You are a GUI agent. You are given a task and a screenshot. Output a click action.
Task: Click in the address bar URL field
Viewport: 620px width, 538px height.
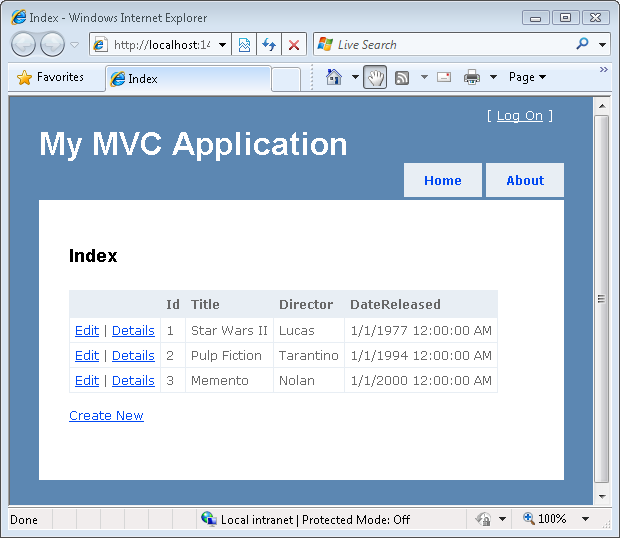[x=160, y=45]
